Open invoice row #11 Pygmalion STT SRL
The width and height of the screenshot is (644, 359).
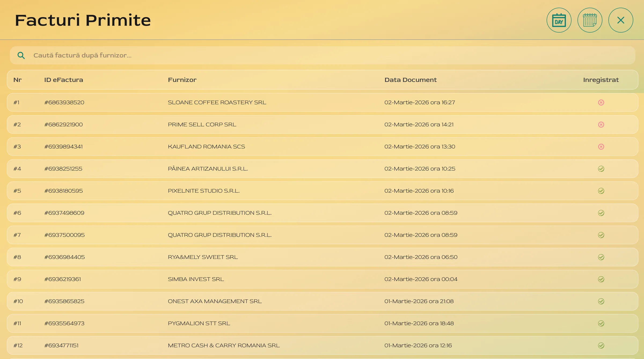pyautogui.click(x=199, y=323)
